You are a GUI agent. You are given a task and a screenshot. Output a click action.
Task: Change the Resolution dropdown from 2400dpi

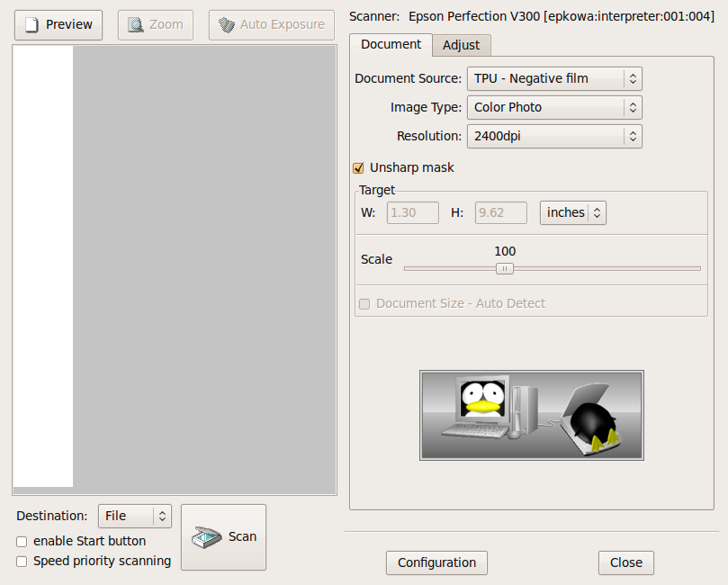[554, 137]
